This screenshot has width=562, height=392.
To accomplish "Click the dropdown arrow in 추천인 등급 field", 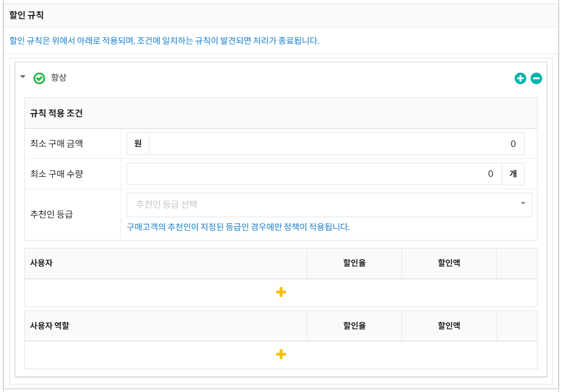I will 523,203.
